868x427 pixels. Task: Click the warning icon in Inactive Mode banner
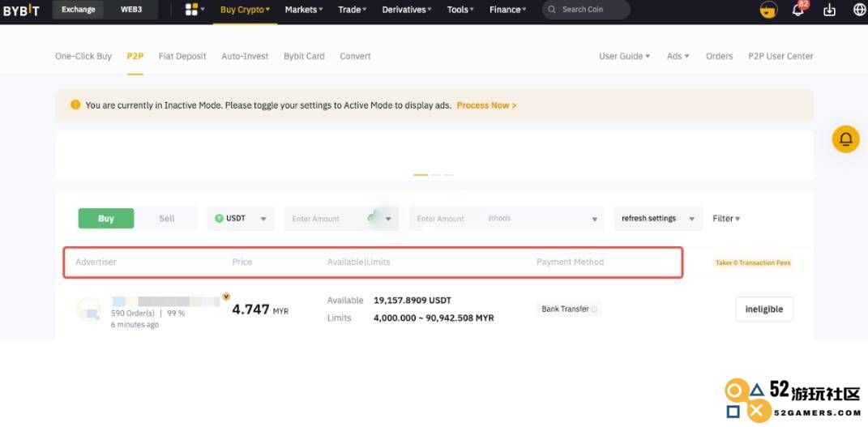[75, 105]
